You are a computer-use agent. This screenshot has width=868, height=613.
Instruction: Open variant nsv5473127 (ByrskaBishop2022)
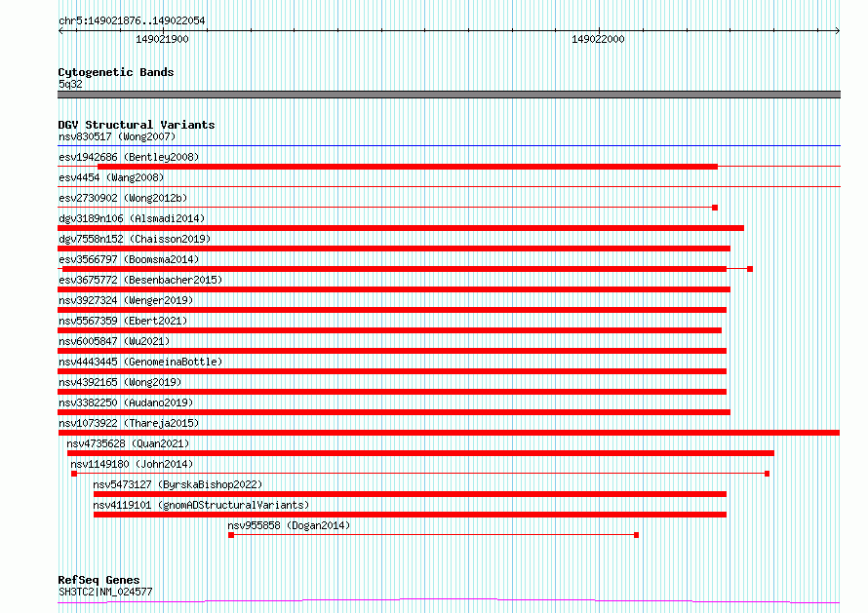coord(178,484)
